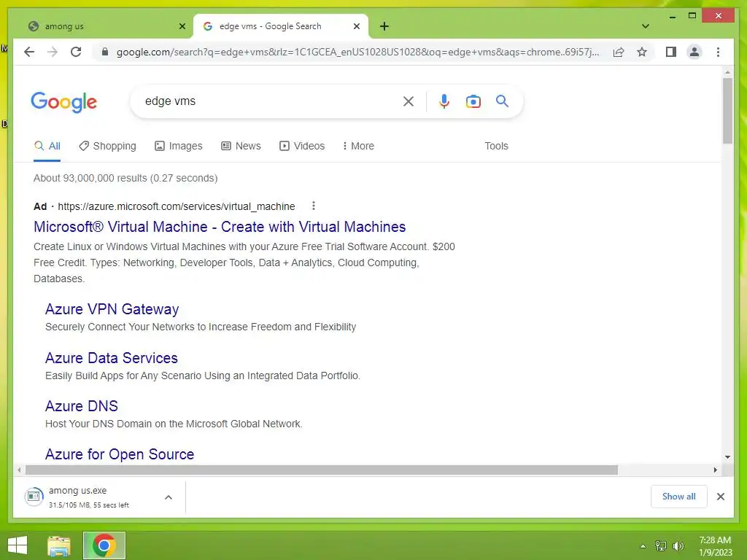
Task: Share this page via share icon
Action: 619,52
